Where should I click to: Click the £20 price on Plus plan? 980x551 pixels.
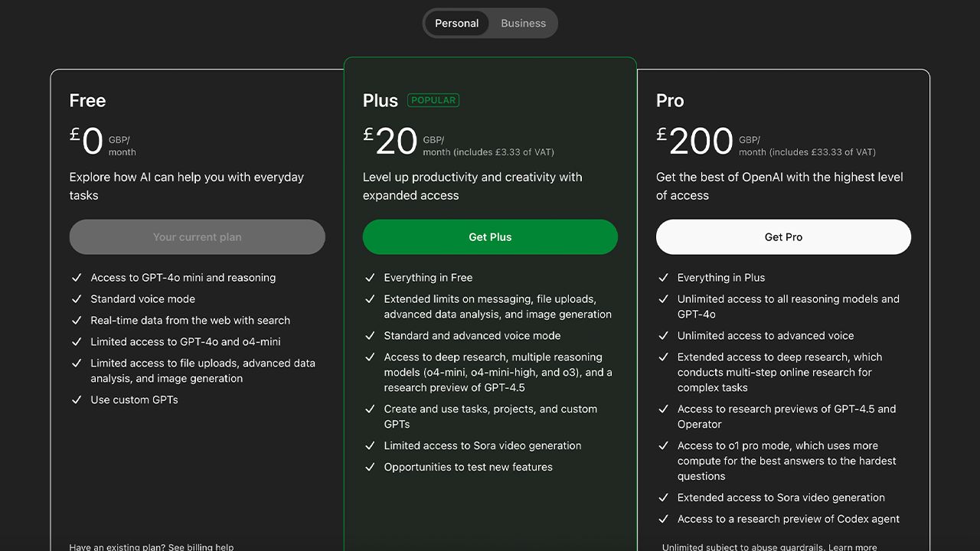[x=390, y=141]
